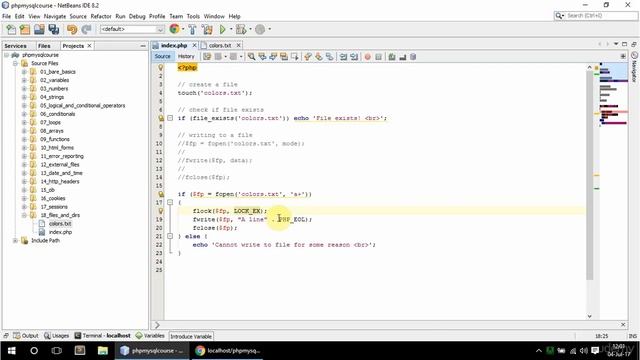Switch to colors.txt editor tab
Image resolution: width=640 pixels, height=360 pixels.
click(x=220, y=45)
